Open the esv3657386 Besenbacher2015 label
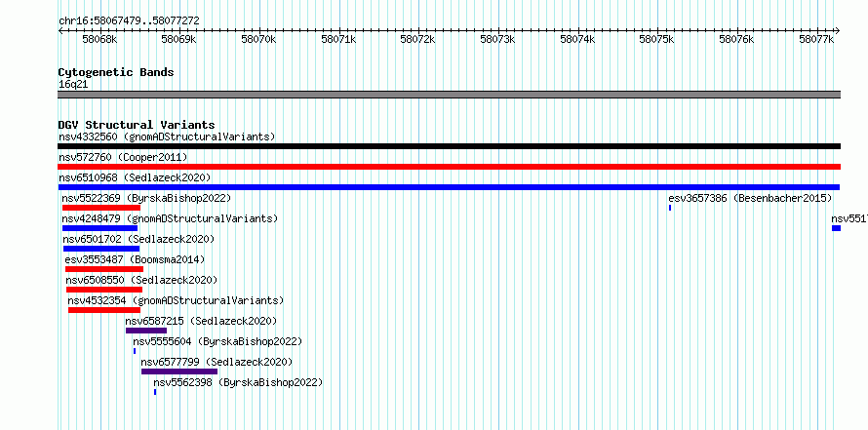This screenshot has width=868, height=430. click(x=750, y=198)
